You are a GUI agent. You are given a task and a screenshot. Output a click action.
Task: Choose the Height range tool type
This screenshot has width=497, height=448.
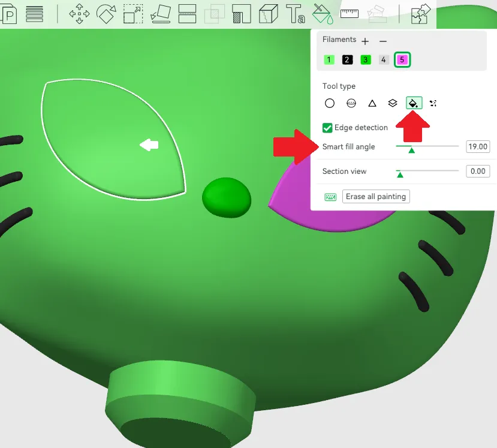pos(393,103)
